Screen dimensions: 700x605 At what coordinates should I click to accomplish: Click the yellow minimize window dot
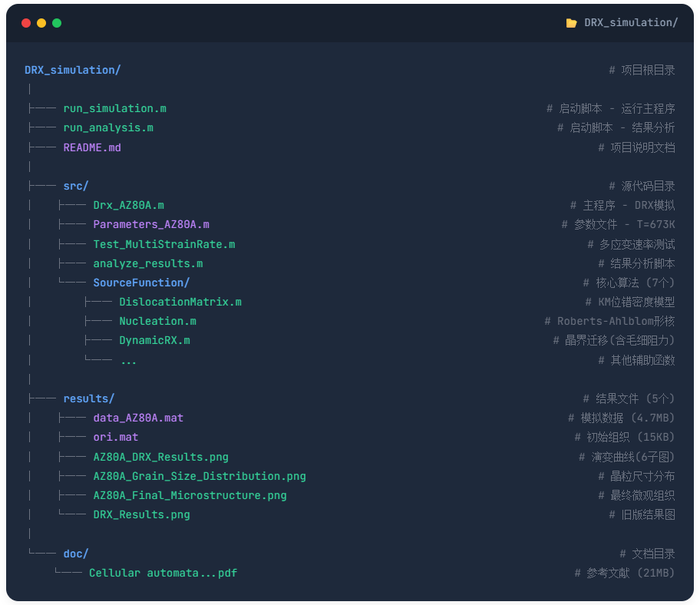[41, 23]
